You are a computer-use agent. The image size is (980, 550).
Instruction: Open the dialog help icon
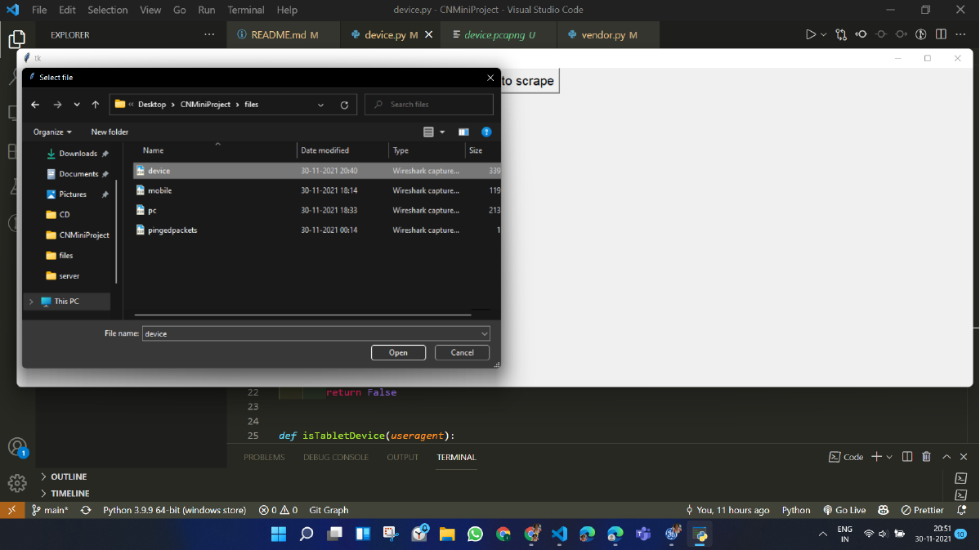(x=486, y=132)
